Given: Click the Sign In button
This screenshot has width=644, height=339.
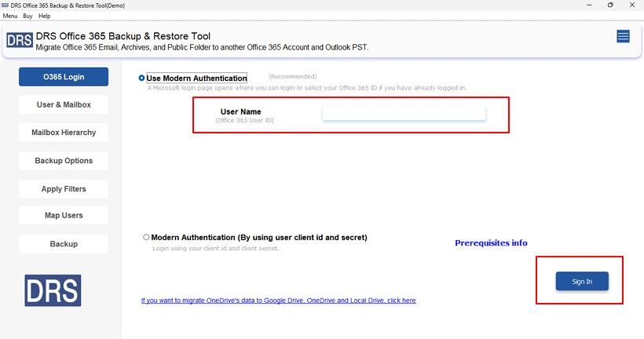Looking at the screenshot, I should pos(582,282).
